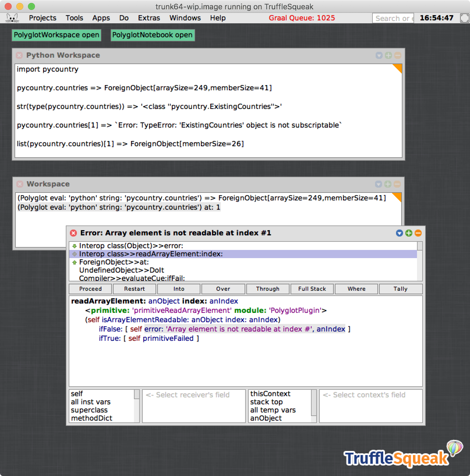Open the Tools menu
Image resolution: width=470 pixels, height=476 pixels.
click(74, 18)
